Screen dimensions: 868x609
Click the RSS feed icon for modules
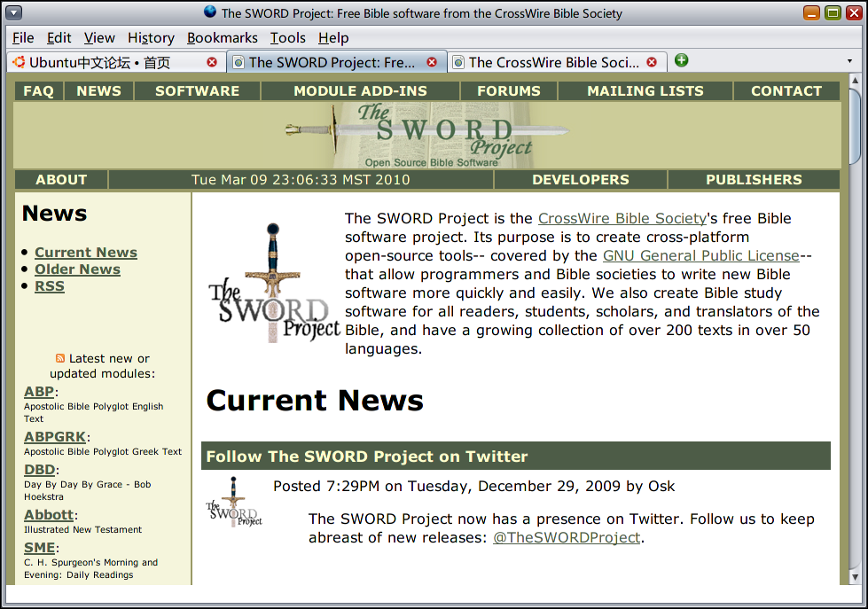(60, 358)
